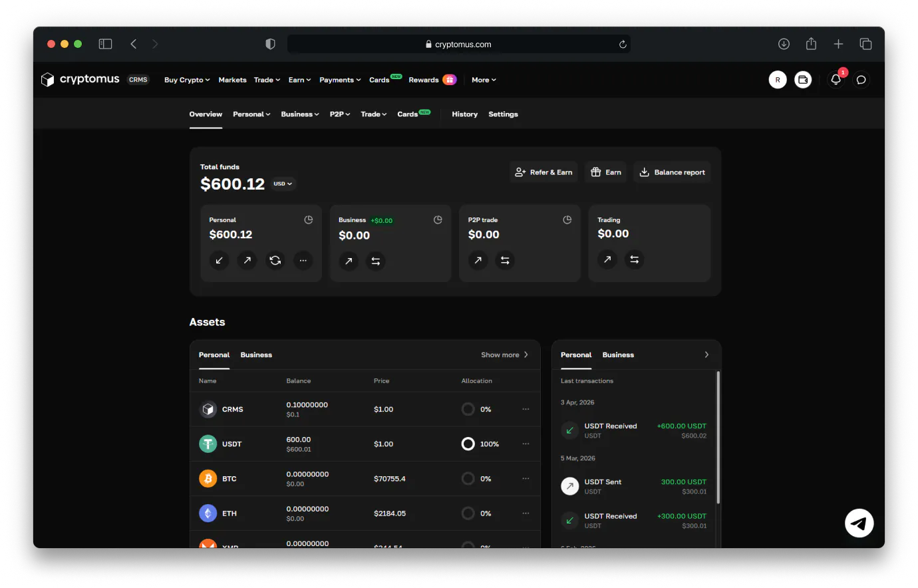Open Personal wallet pie chart icon
The height and width of the screenshot is (588, 918).
pyautogui.click(x=309, y=220)
